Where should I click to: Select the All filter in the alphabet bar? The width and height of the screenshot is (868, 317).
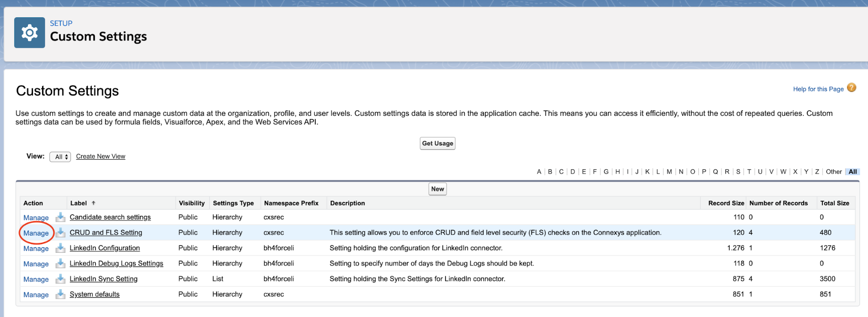click(853, 172)
